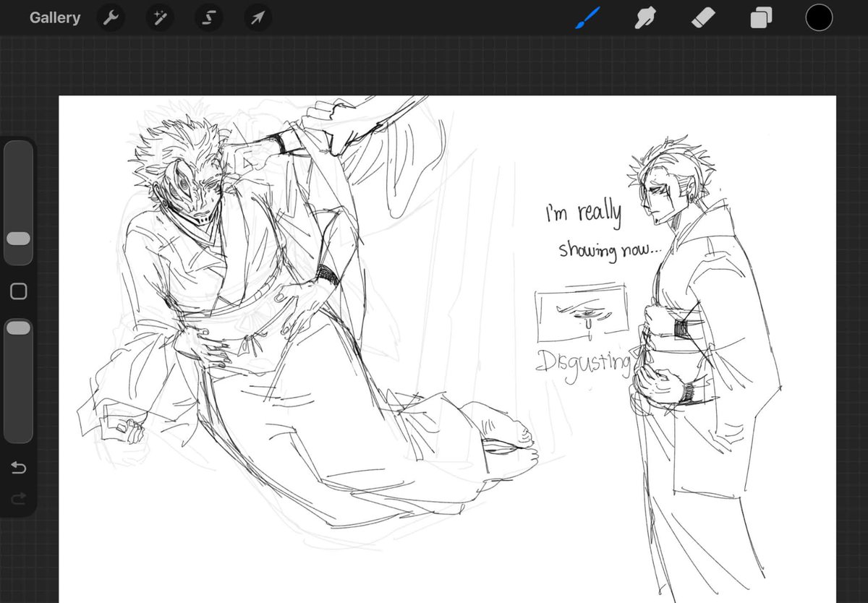
Task: Select the Smudge tool
Action: [x=645, y=18]
